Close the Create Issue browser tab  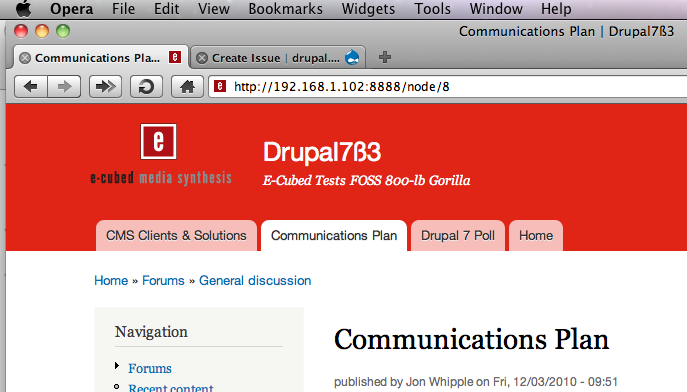pyautogui.click(x=202, y=58)
